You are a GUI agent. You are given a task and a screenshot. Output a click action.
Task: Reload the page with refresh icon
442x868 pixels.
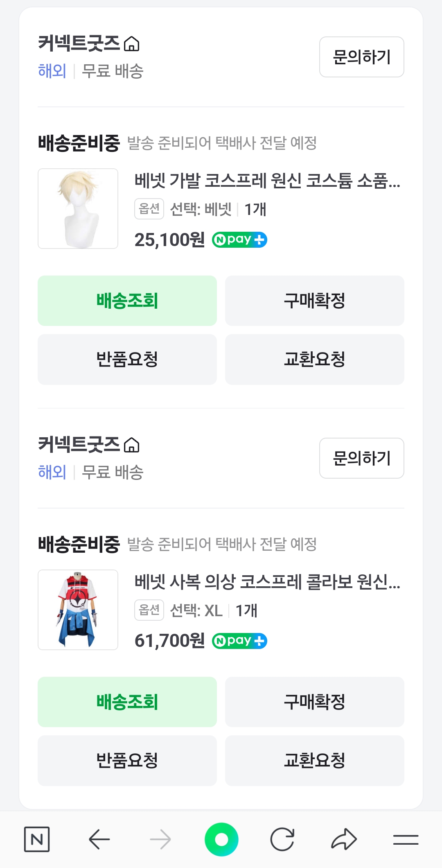tap(282, 839)
